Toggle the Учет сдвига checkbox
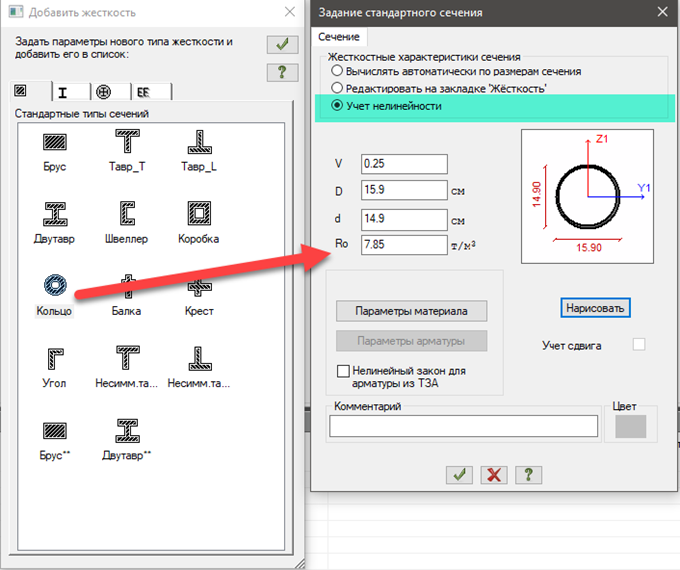Screen dimensions: 680x570 click(x=639, y=344)
